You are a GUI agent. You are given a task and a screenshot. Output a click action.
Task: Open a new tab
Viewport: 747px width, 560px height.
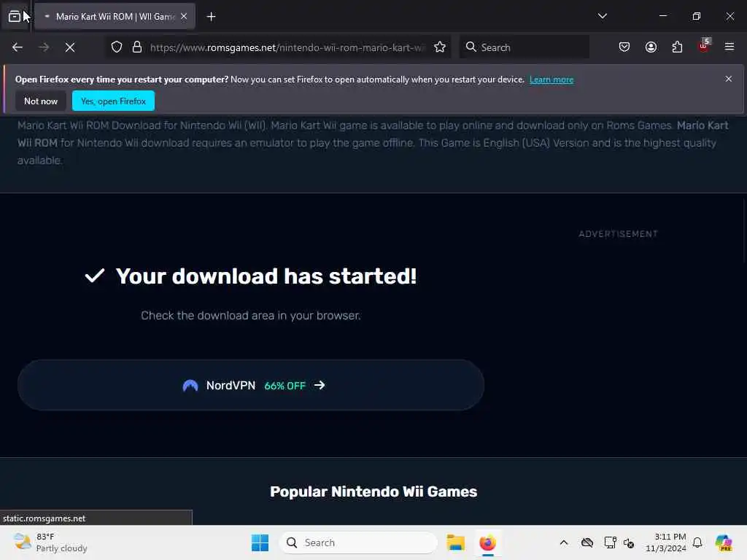211,17
